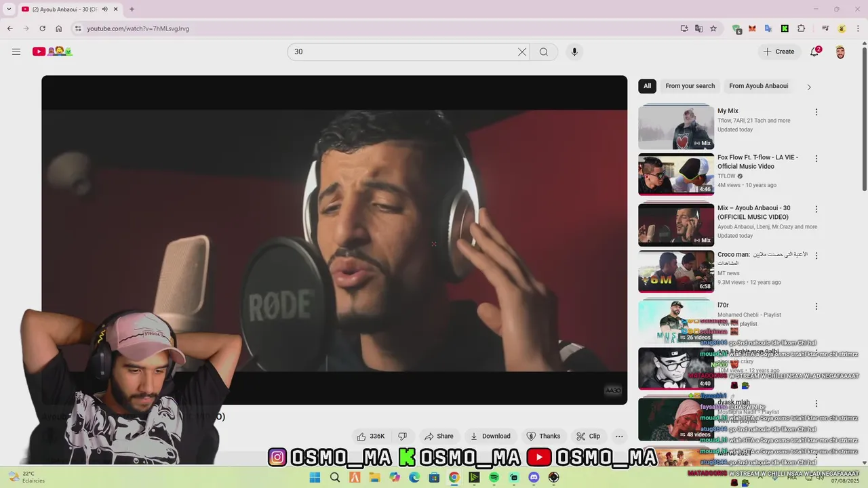Image resolution: width=868 pixels, height=488 pixels.
Task: Open File Explorer from taskbar
Action: [374, 477]
